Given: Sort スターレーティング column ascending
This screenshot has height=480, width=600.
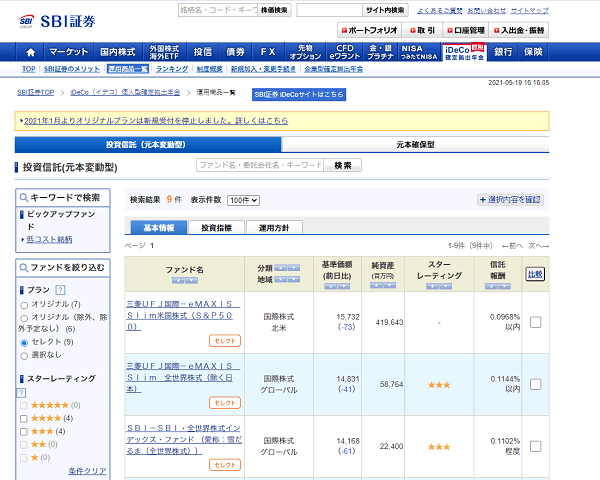Looking at the screenshot, I should tap(432, 286).
